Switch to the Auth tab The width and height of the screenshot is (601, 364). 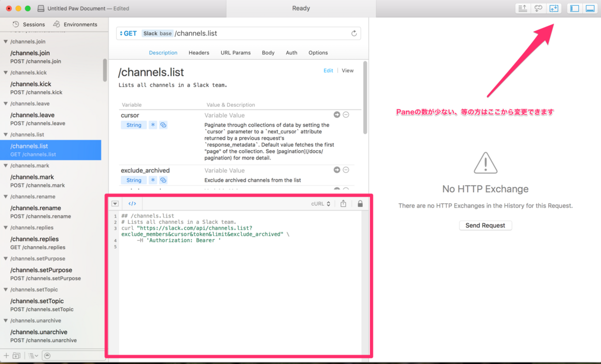(291, 52)
